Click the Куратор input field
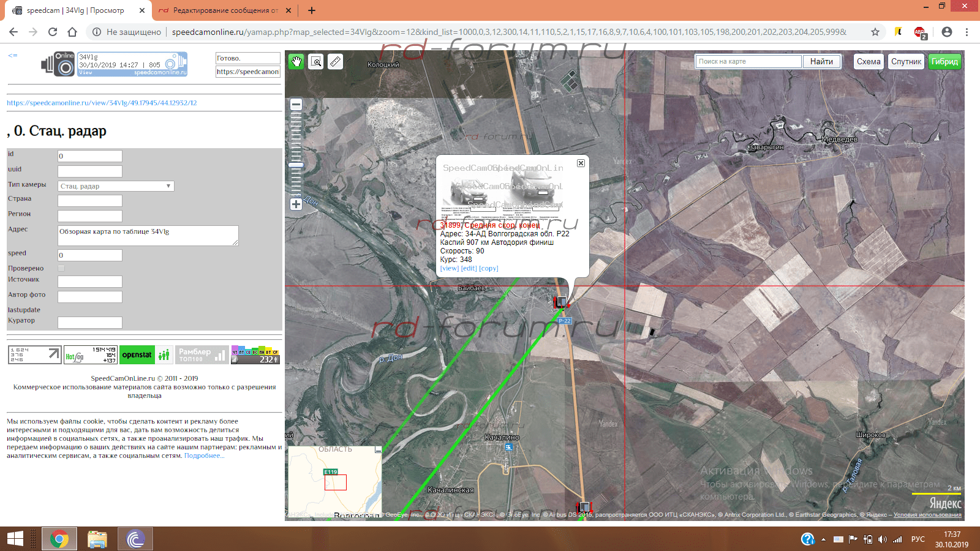This screenshot has height=551, width=980. pyautogui.click(x=89, y=323)
